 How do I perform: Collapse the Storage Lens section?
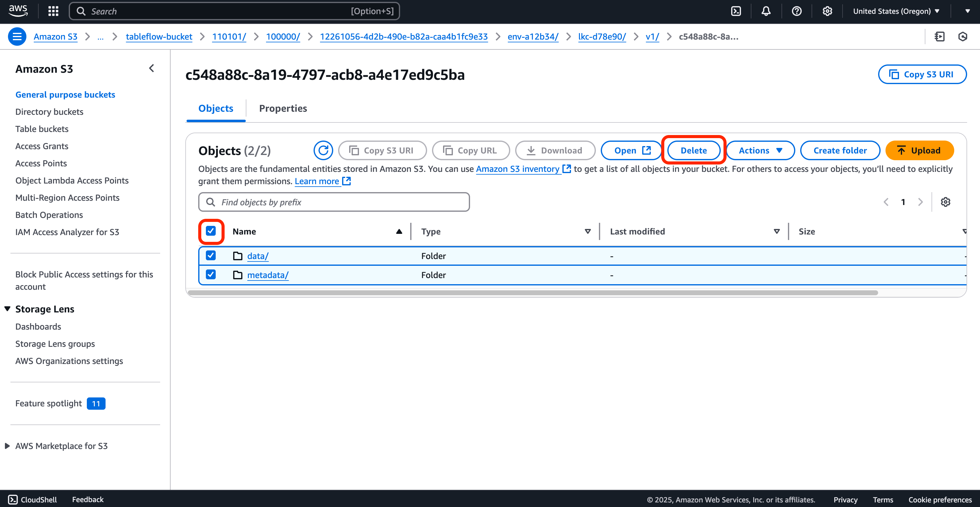pos(7,309)
